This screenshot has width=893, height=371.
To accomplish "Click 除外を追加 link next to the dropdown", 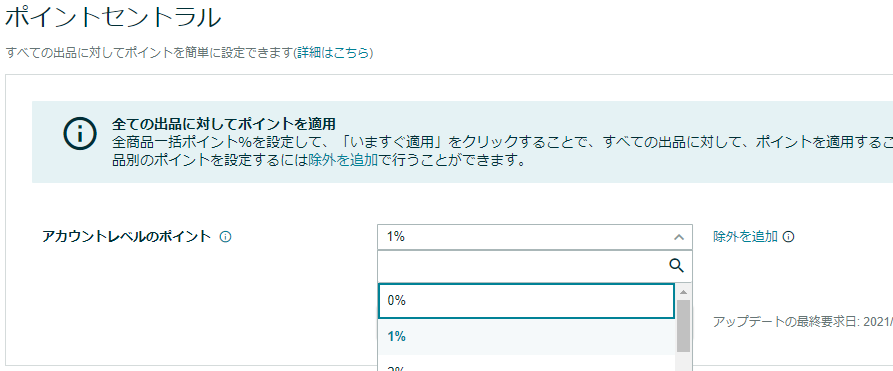I will (745, 237).
